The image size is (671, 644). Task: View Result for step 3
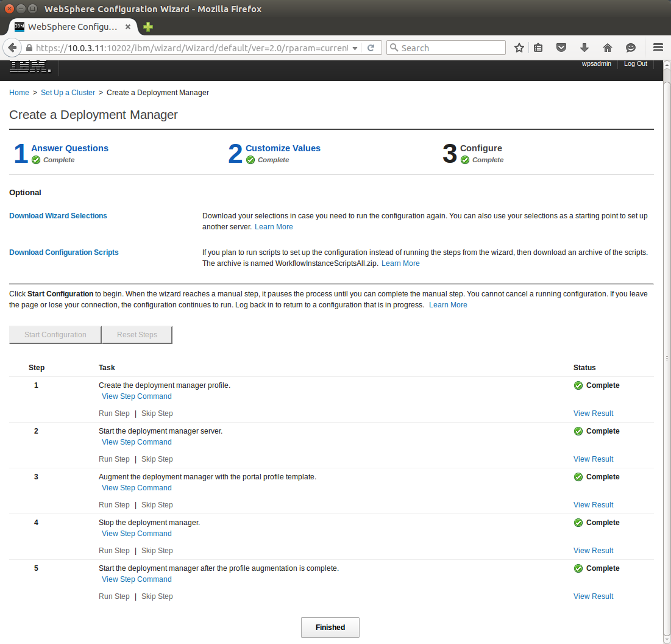[593, 505]
